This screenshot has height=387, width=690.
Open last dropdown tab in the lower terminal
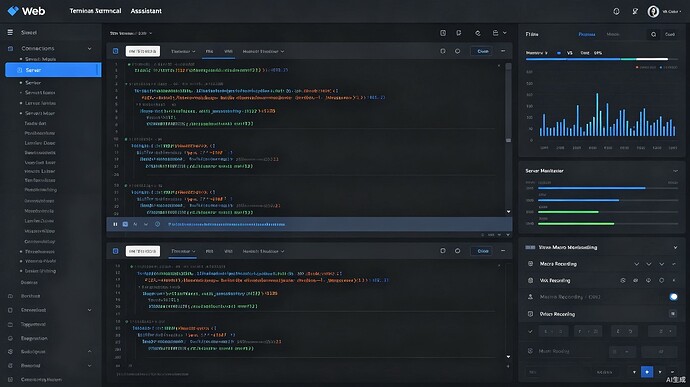click(x=263, y=251)
